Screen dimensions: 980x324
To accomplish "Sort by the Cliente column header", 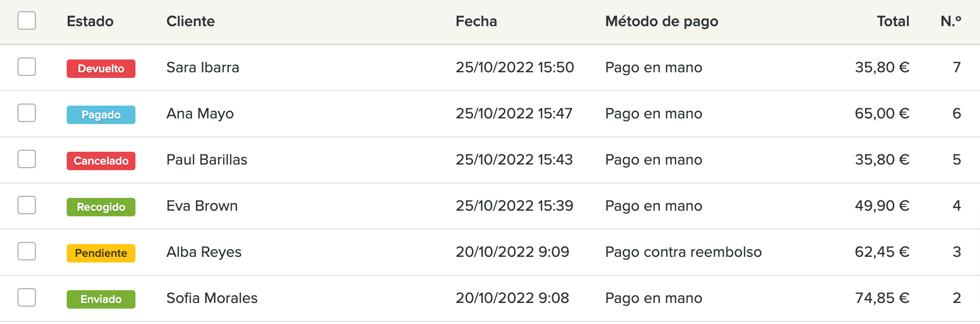I will click(191, 21).
